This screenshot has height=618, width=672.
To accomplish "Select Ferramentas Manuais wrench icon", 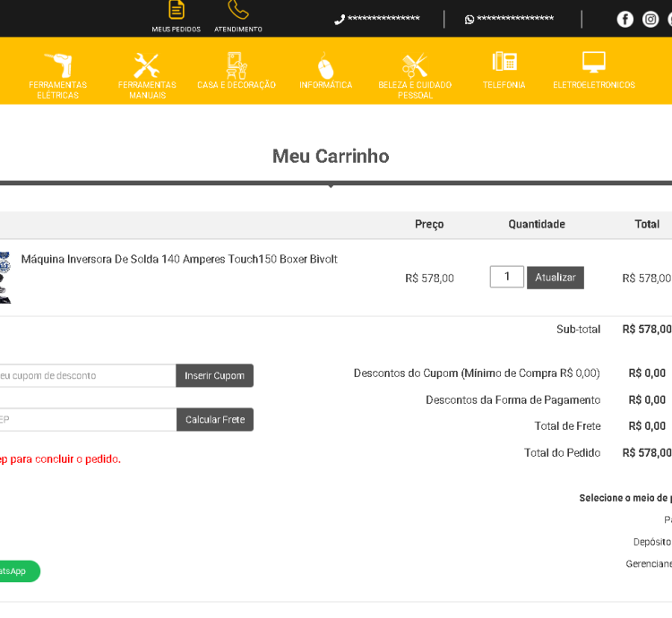I will [x=147, y=65].
